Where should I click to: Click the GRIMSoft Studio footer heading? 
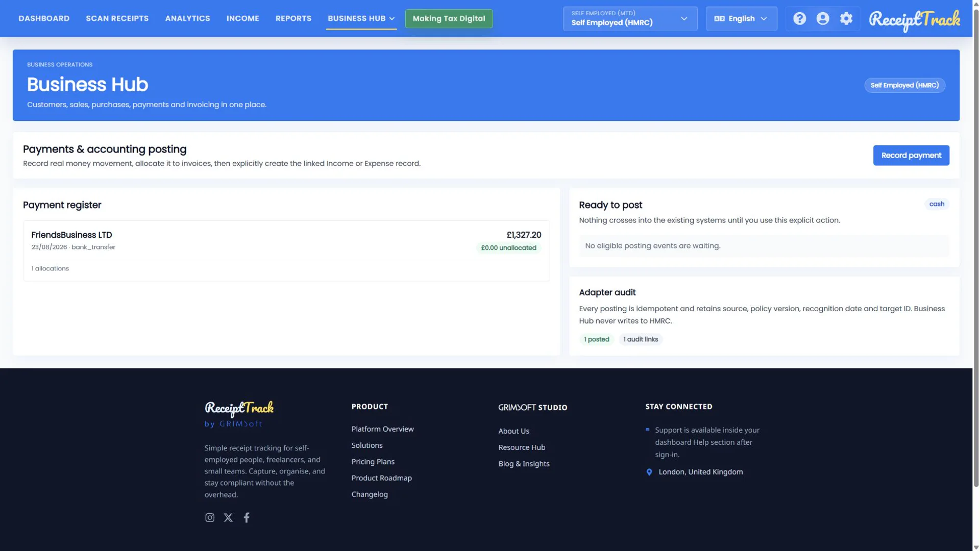click(532, 407)
